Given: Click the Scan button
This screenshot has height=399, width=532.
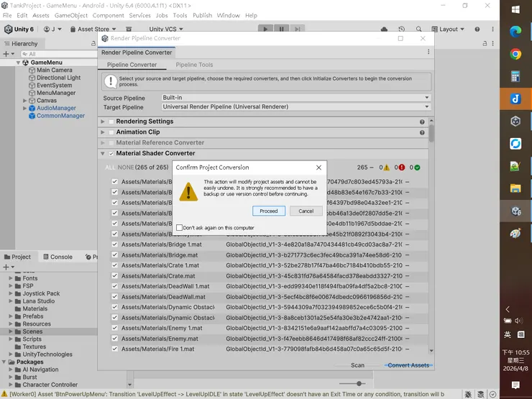Looking at the screenshot, I should [x=357, y=365].
